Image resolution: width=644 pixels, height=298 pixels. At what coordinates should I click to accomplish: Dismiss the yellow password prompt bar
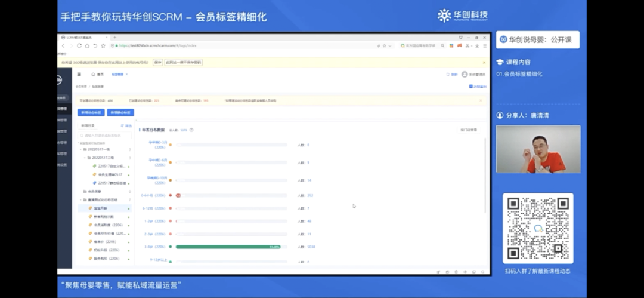(x=484, y=63)
